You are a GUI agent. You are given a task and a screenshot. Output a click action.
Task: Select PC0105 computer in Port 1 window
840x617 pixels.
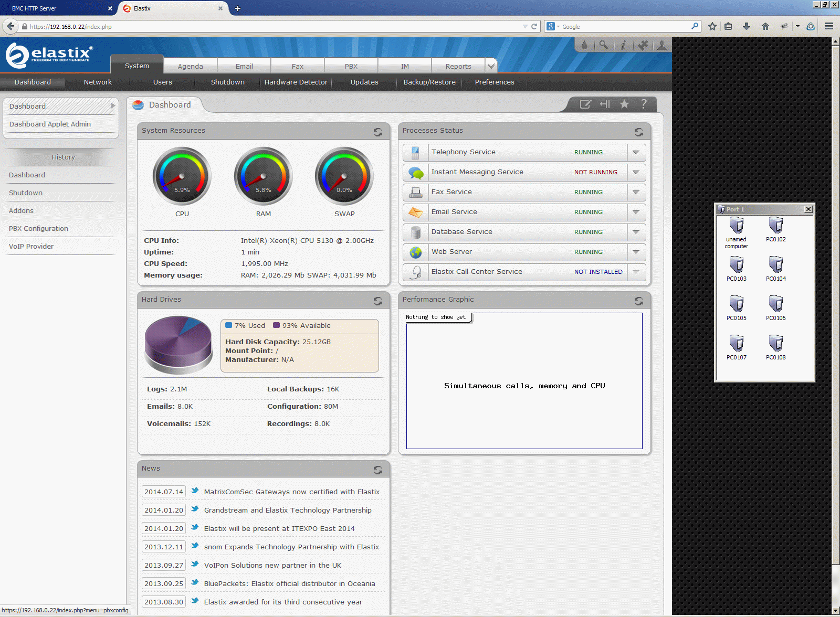coord(737,307)
